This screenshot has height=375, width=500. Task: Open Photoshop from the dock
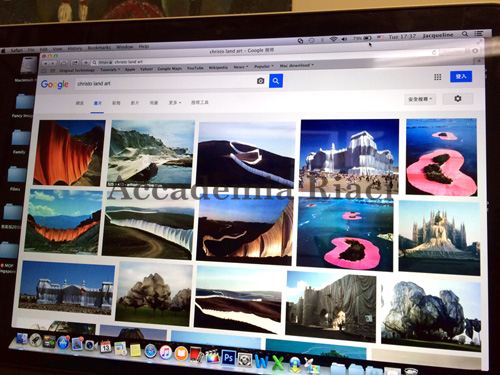[x=228, y=358]
